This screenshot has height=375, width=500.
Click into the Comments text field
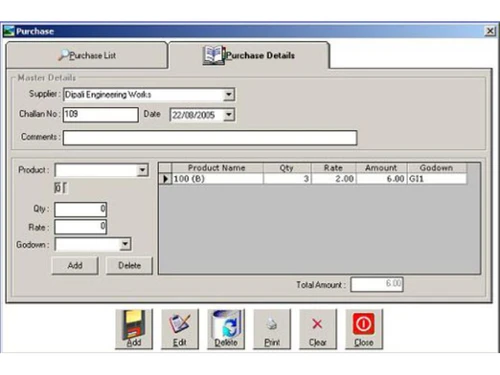[x=210, y=138]
